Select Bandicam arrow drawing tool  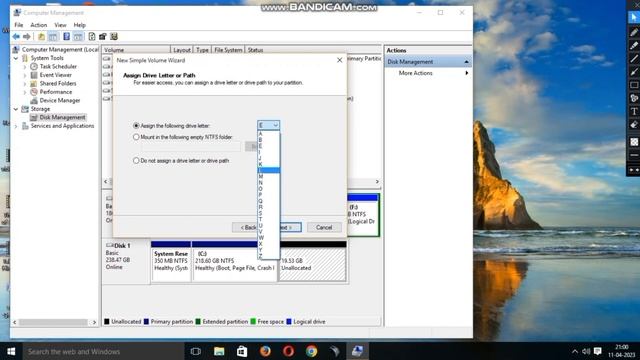(634, 72)
